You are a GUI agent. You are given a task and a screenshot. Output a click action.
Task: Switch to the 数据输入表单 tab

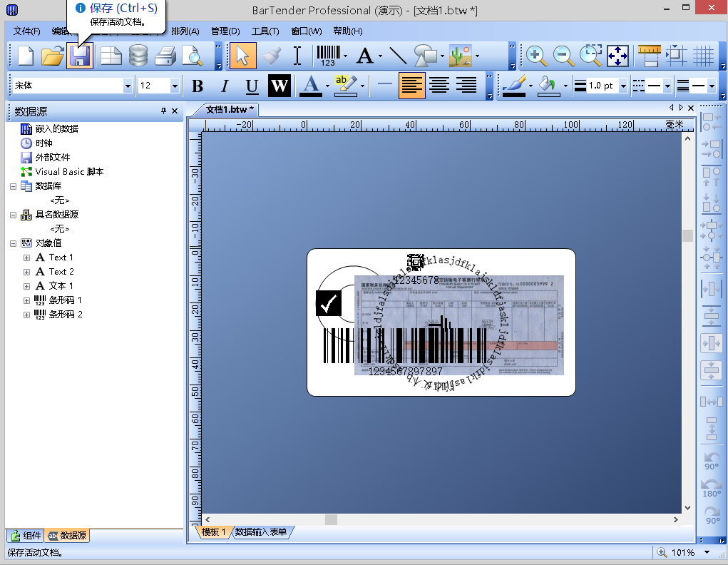click(260, 532)
